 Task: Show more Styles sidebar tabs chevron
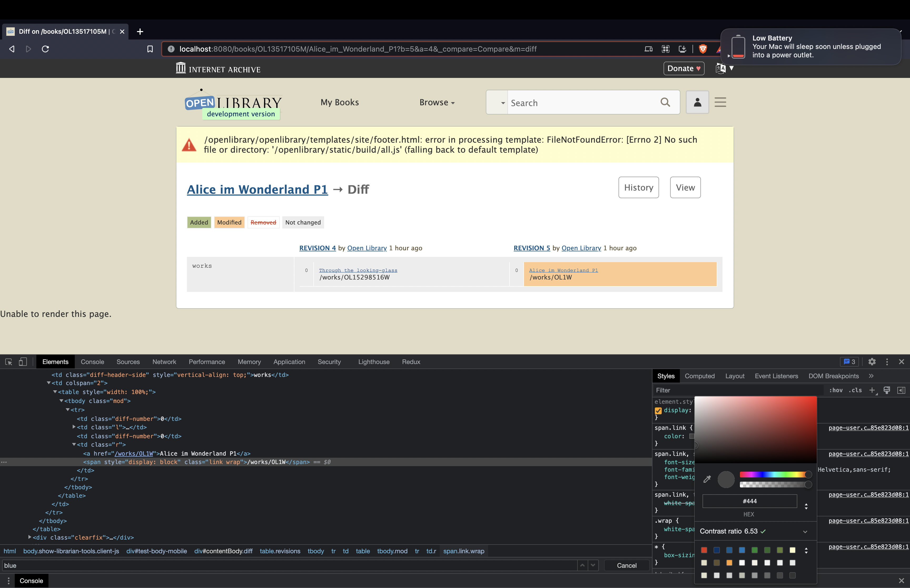871,376
